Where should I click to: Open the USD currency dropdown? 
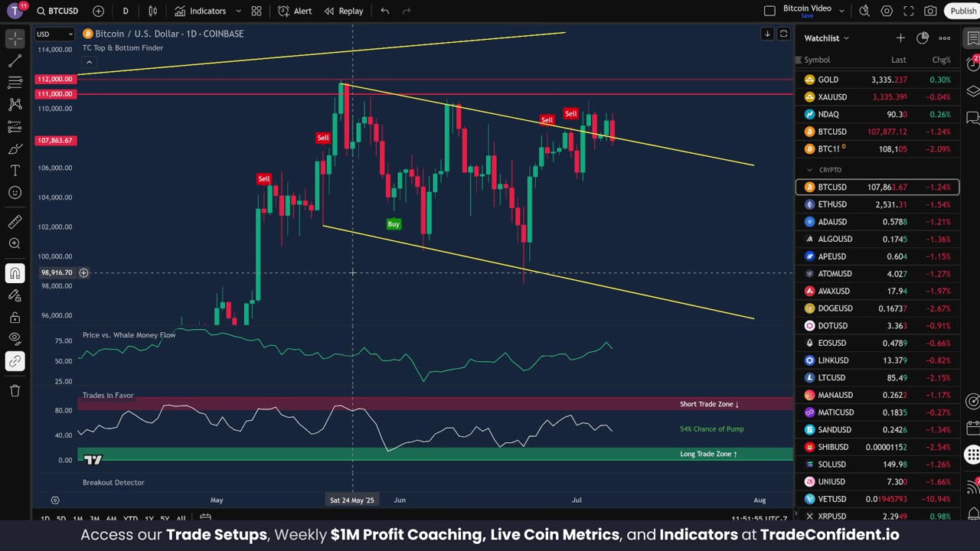coord(55,34)
